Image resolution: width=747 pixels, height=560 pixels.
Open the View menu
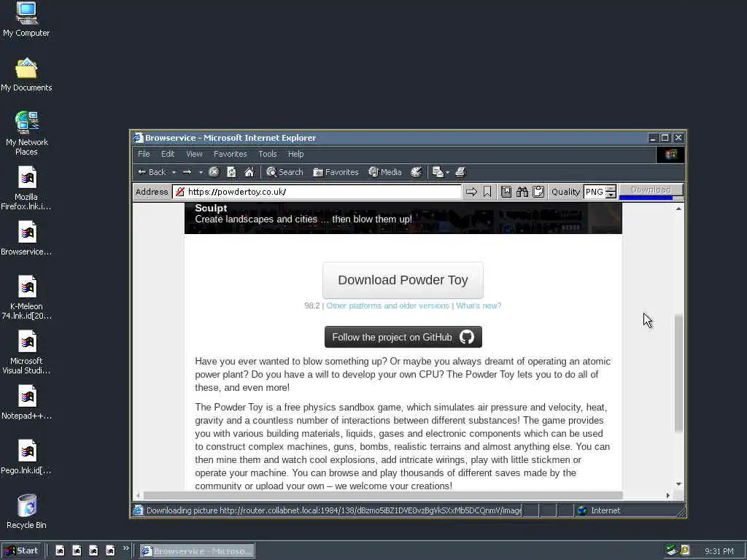click(x=194, y=154)
